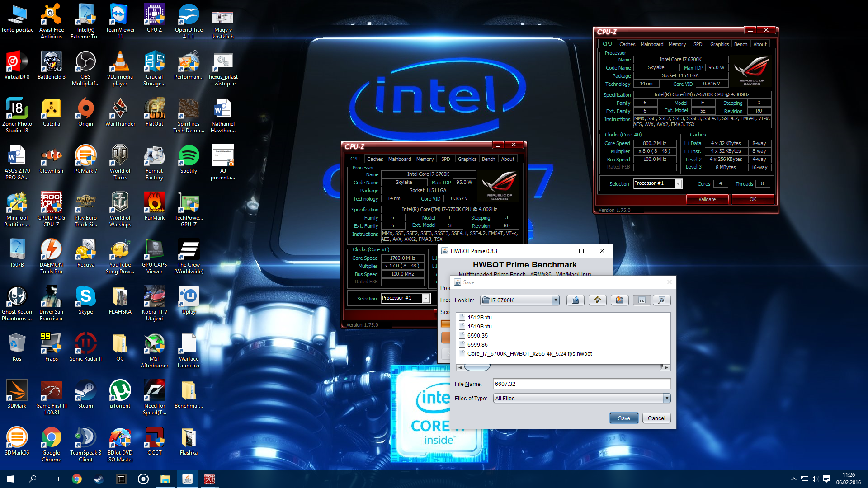Open Mainboard tab in middle CPU-Z window
The image size is (868, 488).
(400, 159)
